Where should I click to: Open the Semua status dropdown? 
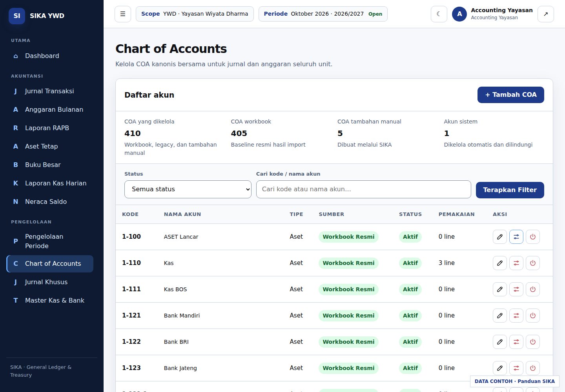pos(188,189)
